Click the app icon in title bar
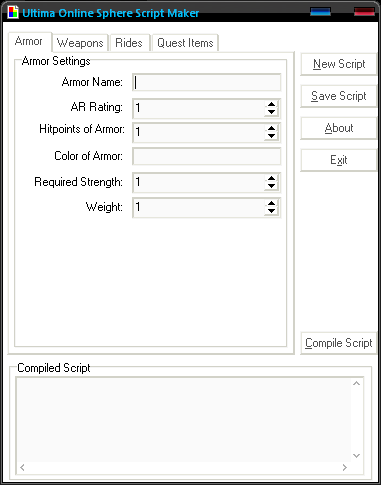This screenshot has width=381, height=485. 13,13
